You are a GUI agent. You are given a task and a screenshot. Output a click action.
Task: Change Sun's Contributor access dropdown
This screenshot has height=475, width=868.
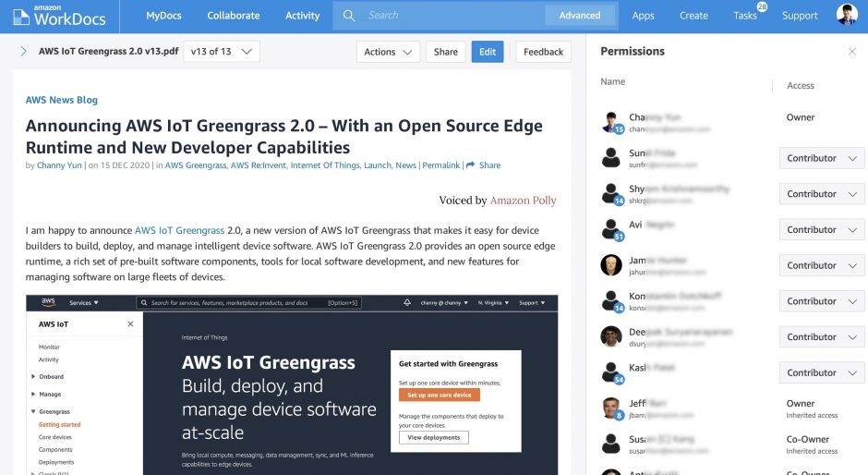[822, 158]
